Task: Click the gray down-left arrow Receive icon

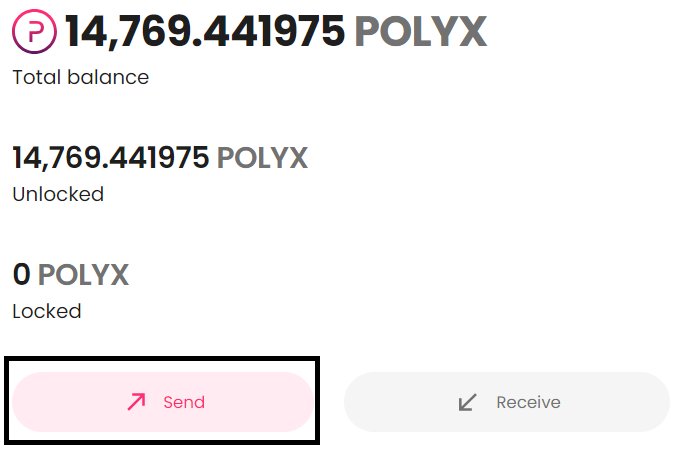Action: click(x=467, y=402)
